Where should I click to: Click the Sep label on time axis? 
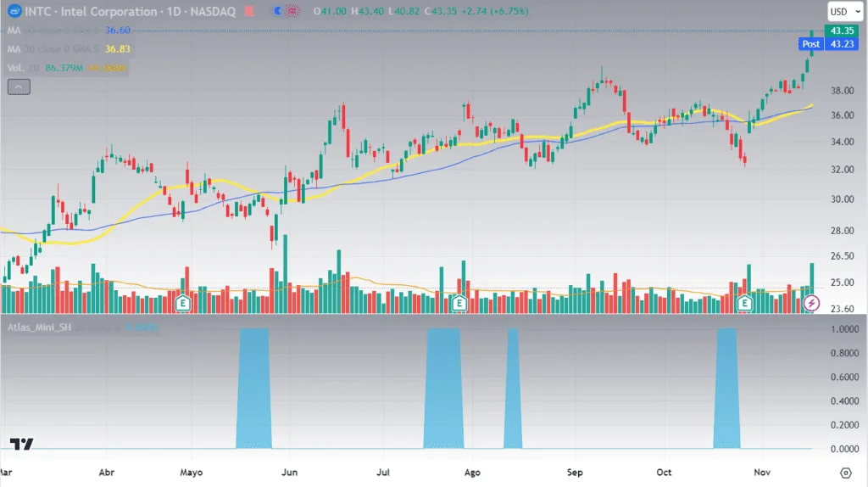(575, 473)
